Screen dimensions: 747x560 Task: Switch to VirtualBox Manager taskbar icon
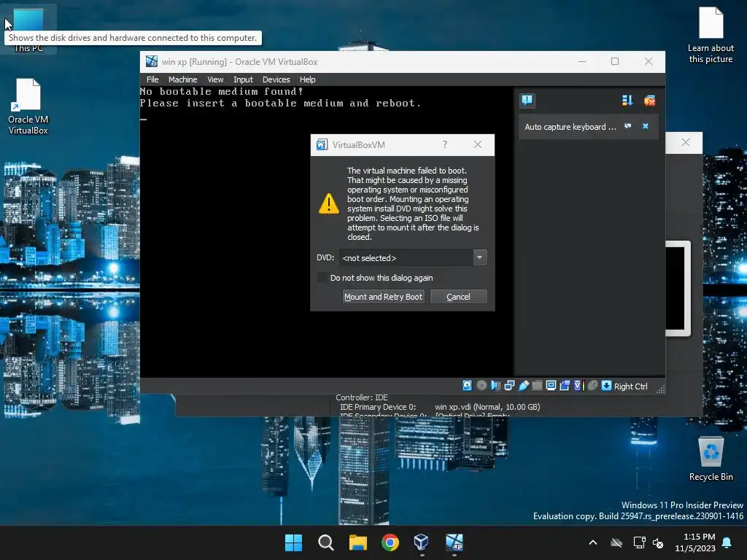pyautogui.click(x=422, y=542)
